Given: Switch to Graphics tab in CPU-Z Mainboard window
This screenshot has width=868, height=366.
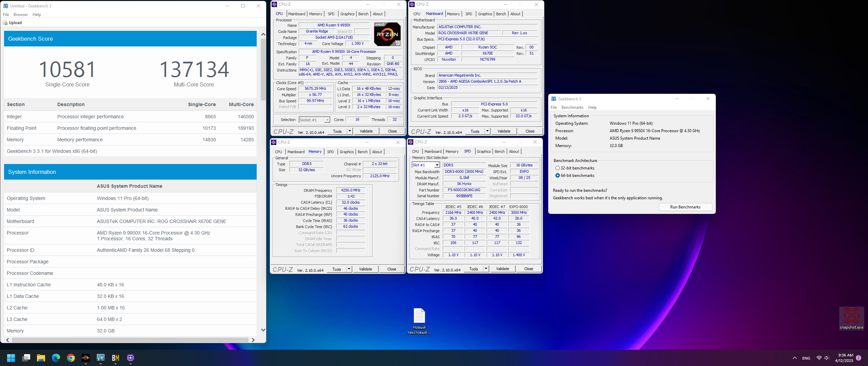Looking at the screenshot, I should 485,14.
